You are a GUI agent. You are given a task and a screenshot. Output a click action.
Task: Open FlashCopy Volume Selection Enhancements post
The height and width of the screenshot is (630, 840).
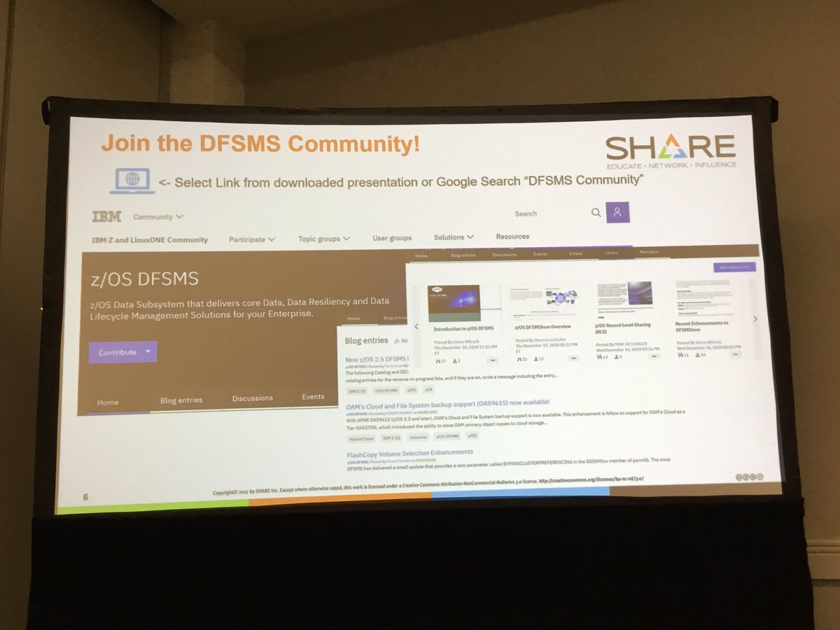point(409,453)
